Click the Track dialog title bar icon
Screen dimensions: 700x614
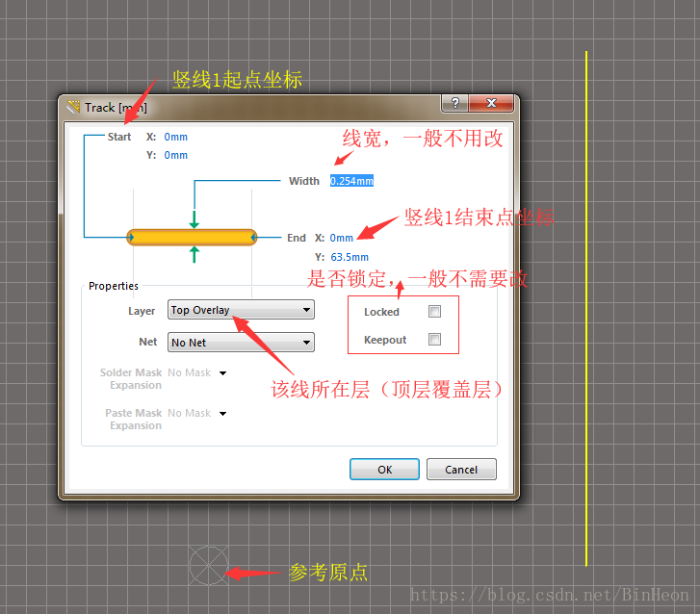point(73,107)
